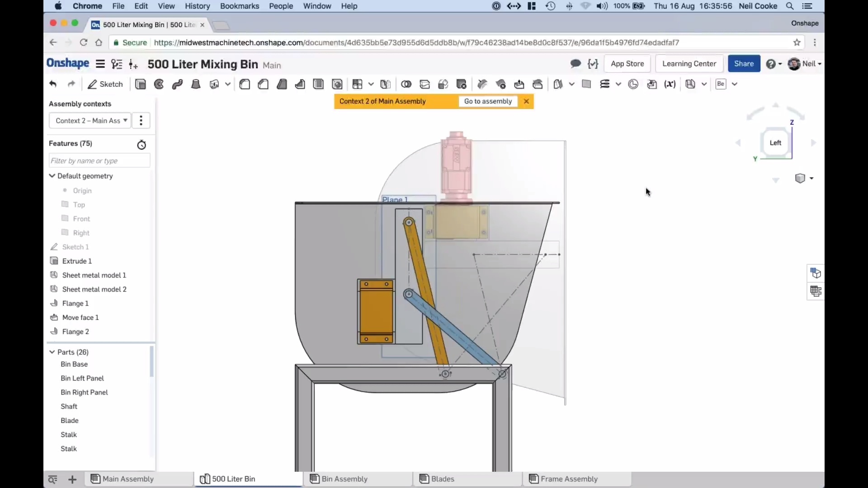
Task: Click the Go to assembly button
Action: tap(487, 101)
